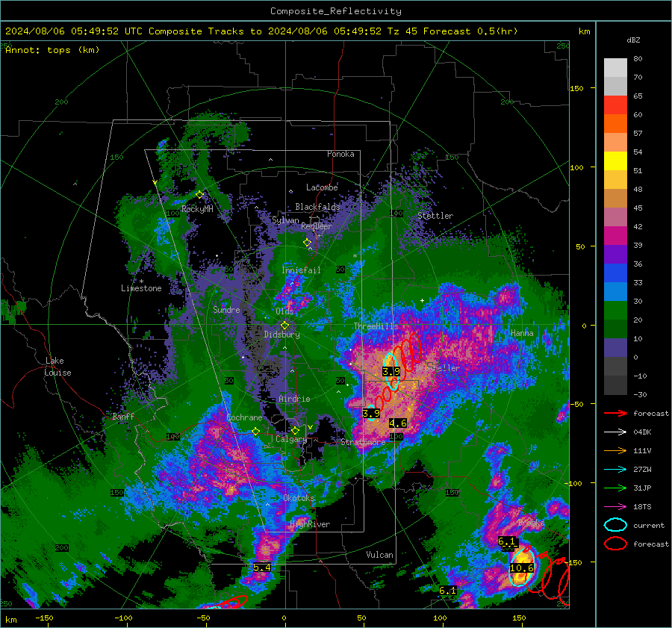Click the Lacombe town label
Screen dimensions: 672x628
pyautogui.click(x=322, y=187)
